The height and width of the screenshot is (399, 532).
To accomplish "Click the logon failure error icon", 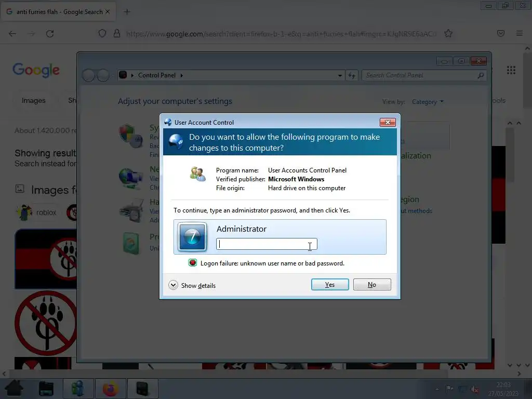I will (x=193, y=263).
